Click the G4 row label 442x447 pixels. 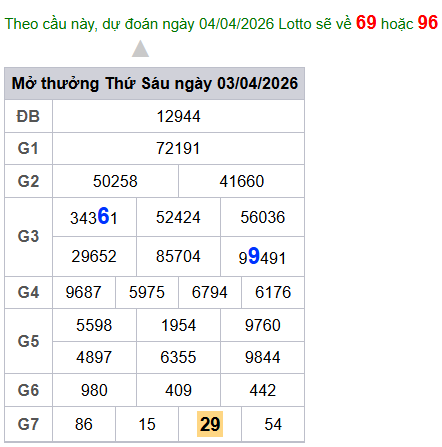tap(28, 292)
